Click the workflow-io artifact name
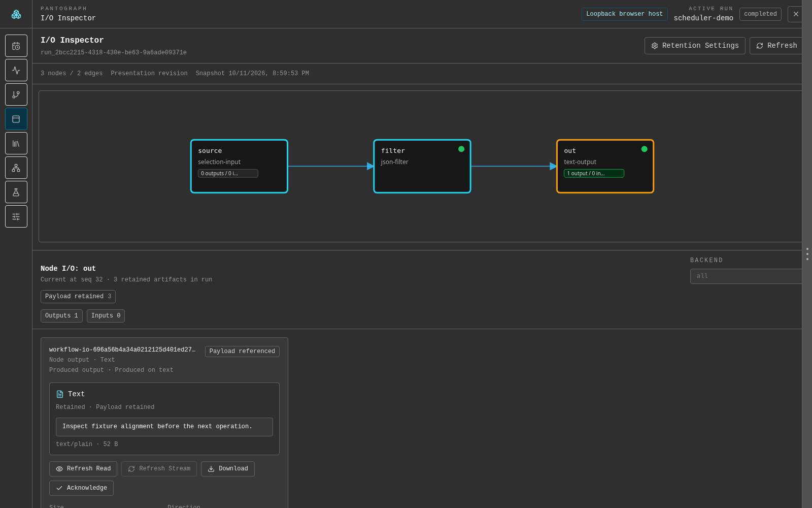 [122, 350]
